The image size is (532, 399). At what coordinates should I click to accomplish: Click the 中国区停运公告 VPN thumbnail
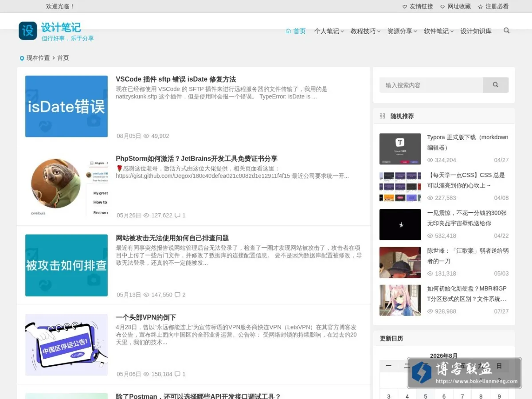coord(66,344)
